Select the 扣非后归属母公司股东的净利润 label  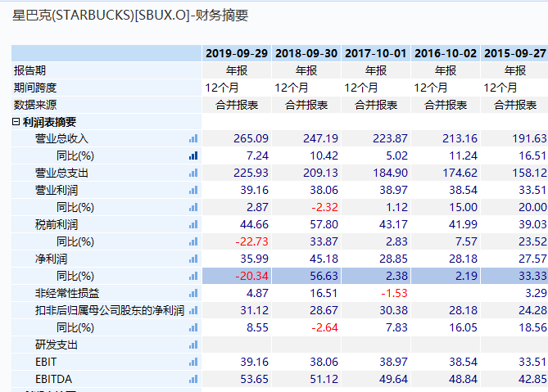point(110,310)
